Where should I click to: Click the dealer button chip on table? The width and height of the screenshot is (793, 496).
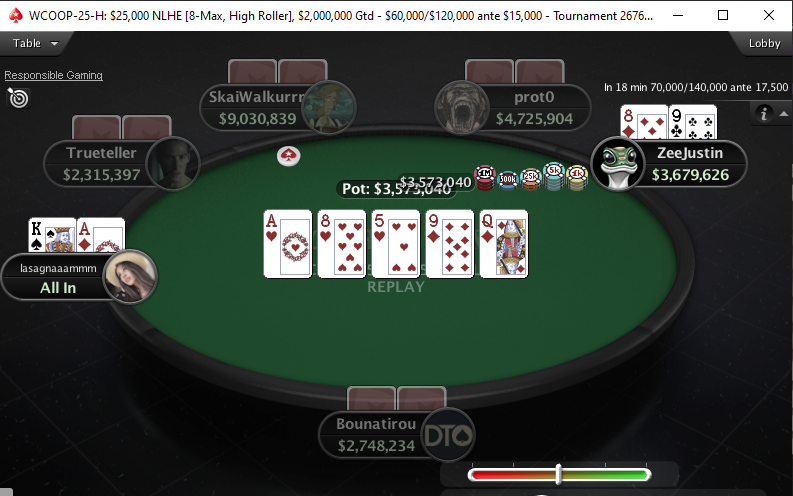click(289, 156)
